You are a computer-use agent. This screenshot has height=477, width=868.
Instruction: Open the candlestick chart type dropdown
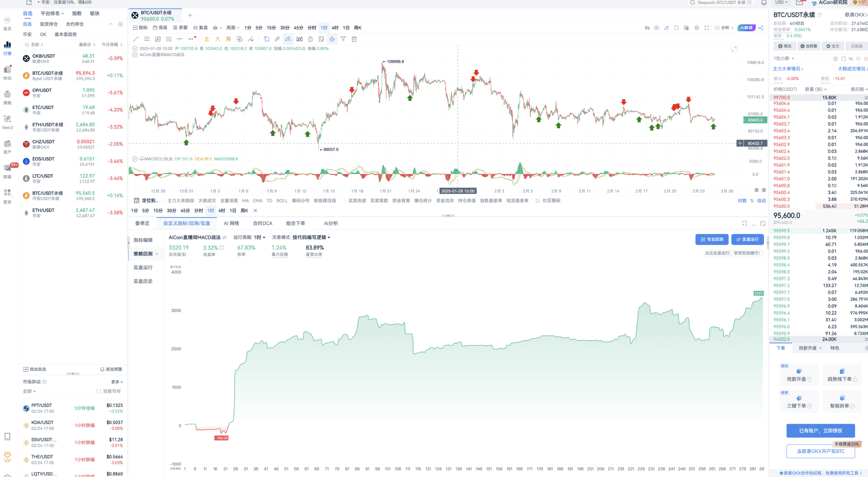[217, 28]
